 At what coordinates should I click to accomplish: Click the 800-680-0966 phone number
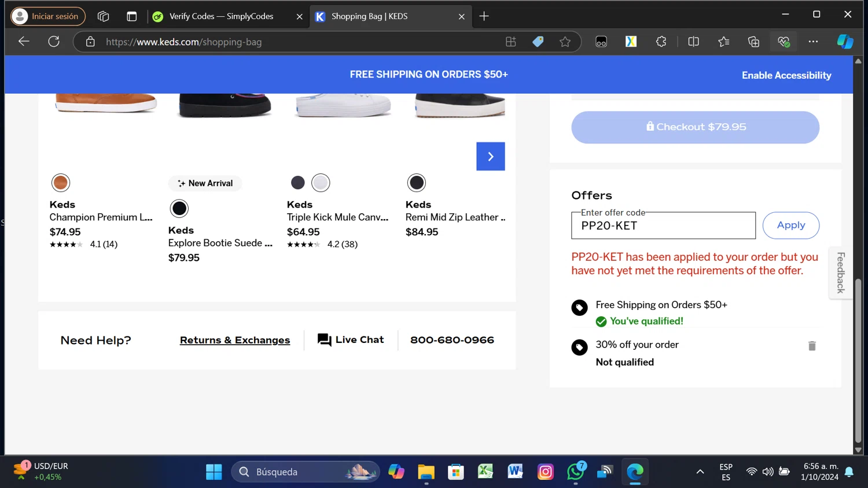pyautogui.click(x=452, y=340)
